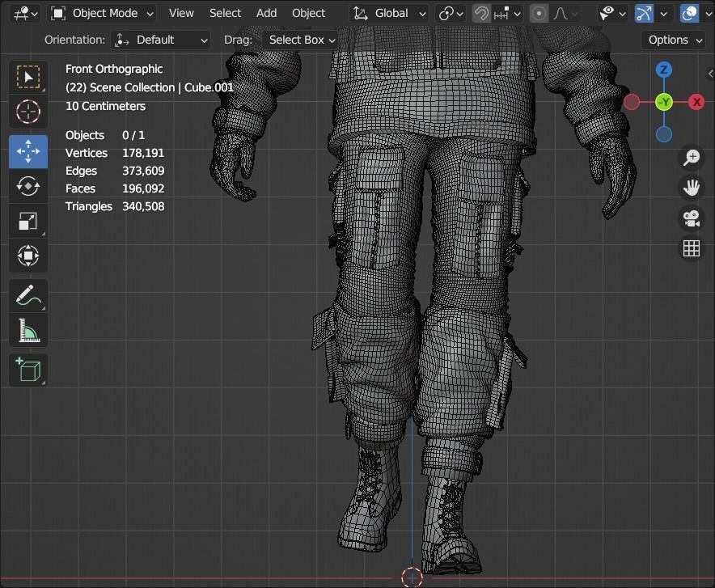Open gizmo settings dropdown arrow
Viewport: 715px width, 588px height.
[663, 14]
